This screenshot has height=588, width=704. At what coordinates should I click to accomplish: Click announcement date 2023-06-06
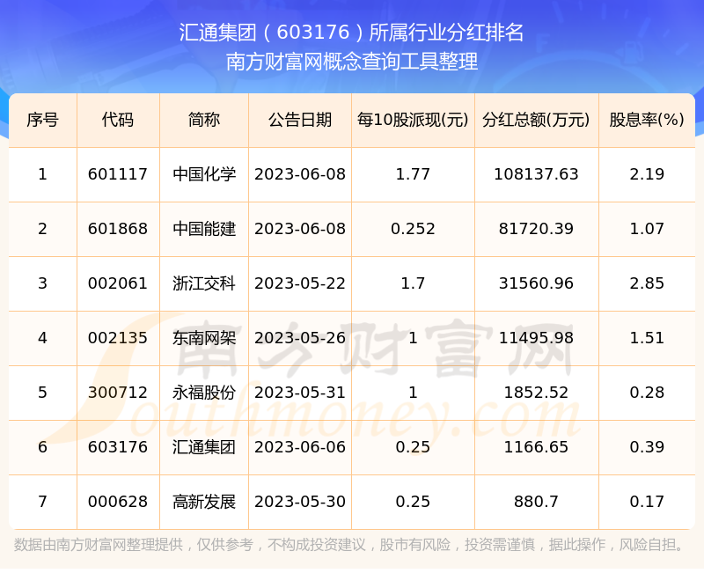coord(300,447)
